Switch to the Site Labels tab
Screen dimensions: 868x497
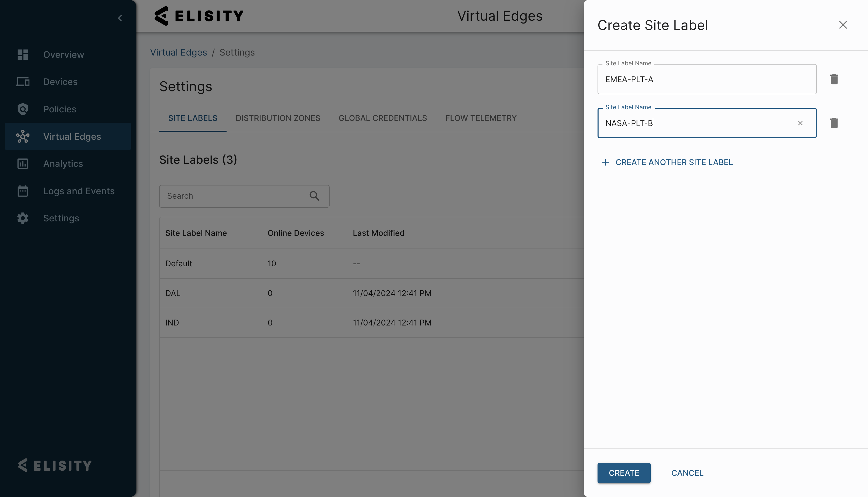click(193, 118)
